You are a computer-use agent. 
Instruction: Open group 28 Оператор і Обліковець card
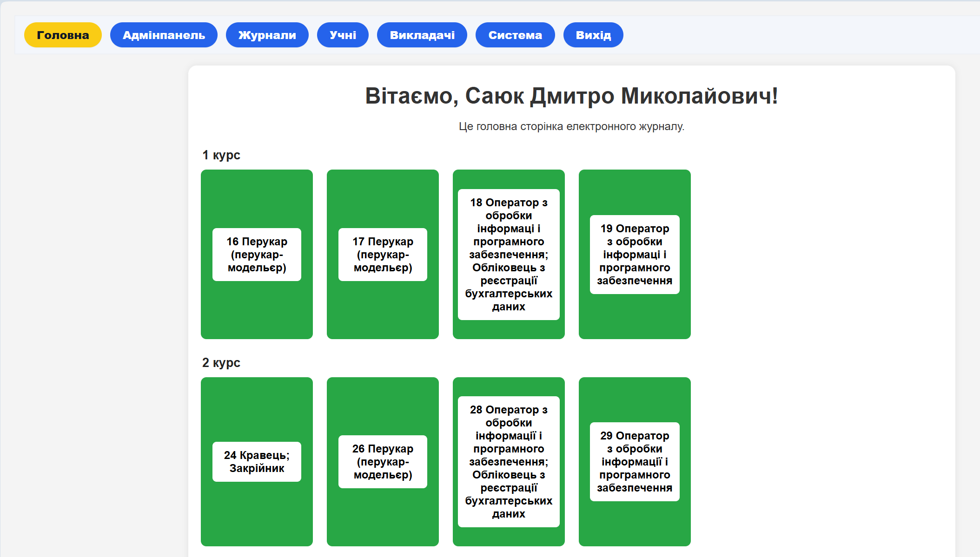click(509, 462)
